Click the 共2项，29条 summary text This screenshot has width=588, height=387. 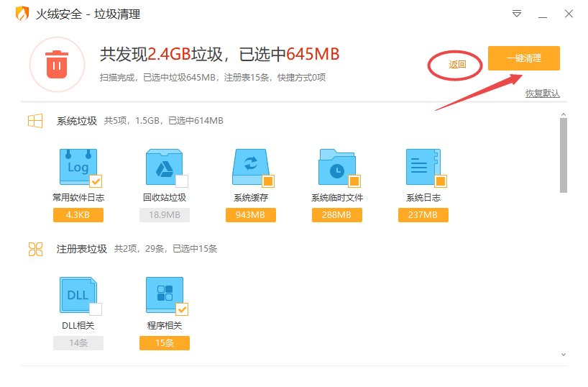click(165, 249)
